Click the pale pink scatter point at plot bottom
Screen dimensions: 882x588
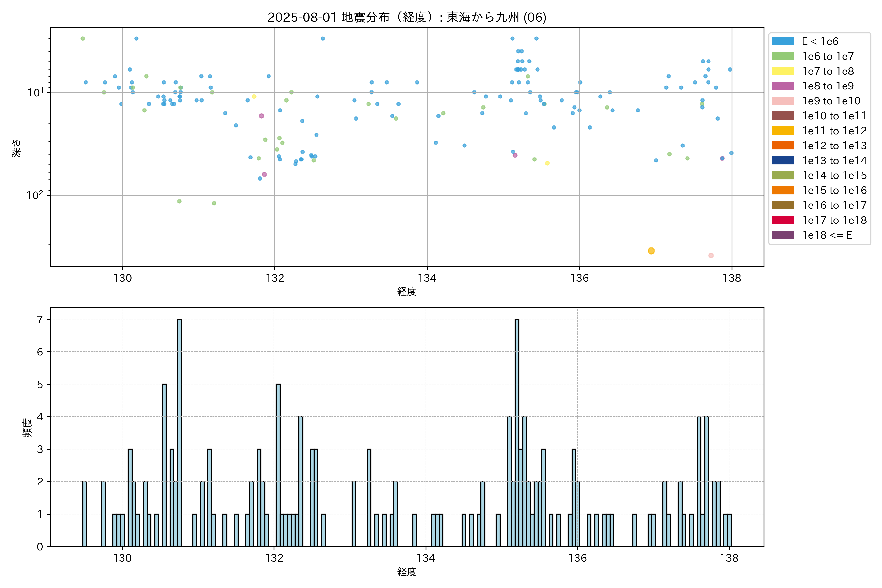tap(711, 255)
